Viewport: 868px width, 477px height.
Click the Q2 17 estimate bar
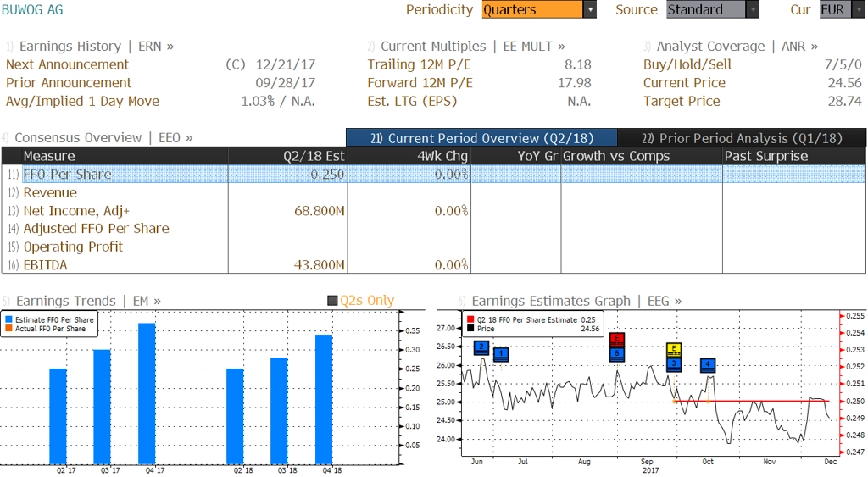(x=58, y=416)
